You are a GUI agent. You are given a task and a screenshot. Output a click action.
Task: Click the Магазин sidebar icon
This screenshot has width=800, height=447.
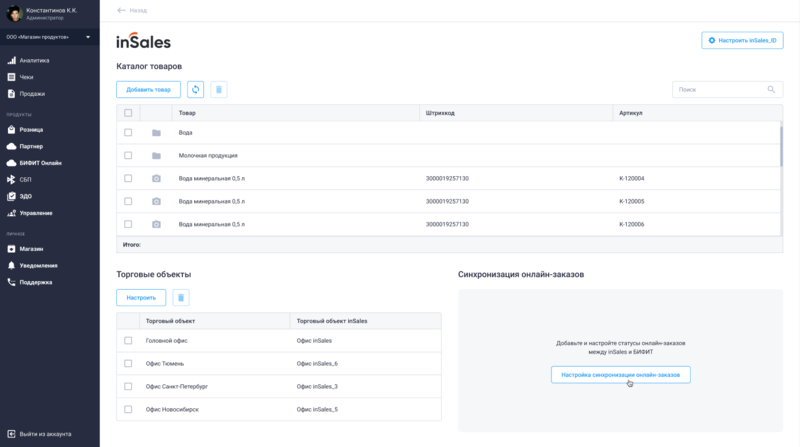tap(11, 249)
